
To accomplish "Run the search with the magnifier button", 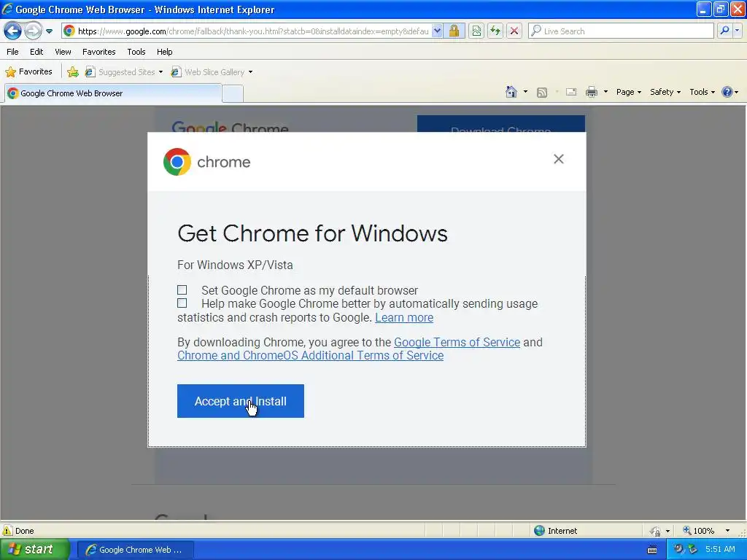I will 724,31.
